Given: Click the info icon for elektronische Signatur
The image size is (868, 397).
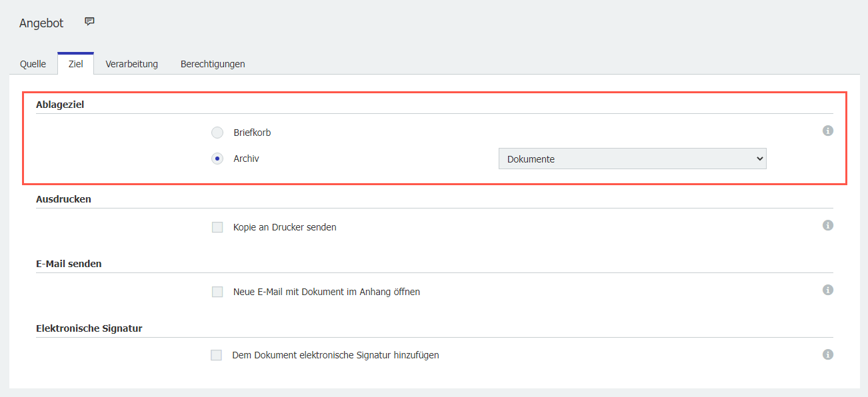Looking at the screenshot, I should pyautogui.click(x=828, y=354).
